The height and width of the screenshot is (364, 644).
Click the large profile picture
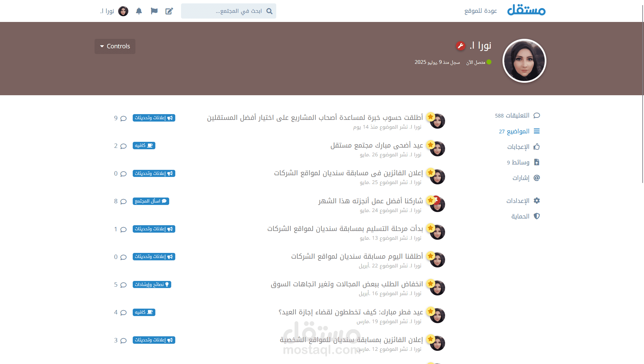(524, 61)
